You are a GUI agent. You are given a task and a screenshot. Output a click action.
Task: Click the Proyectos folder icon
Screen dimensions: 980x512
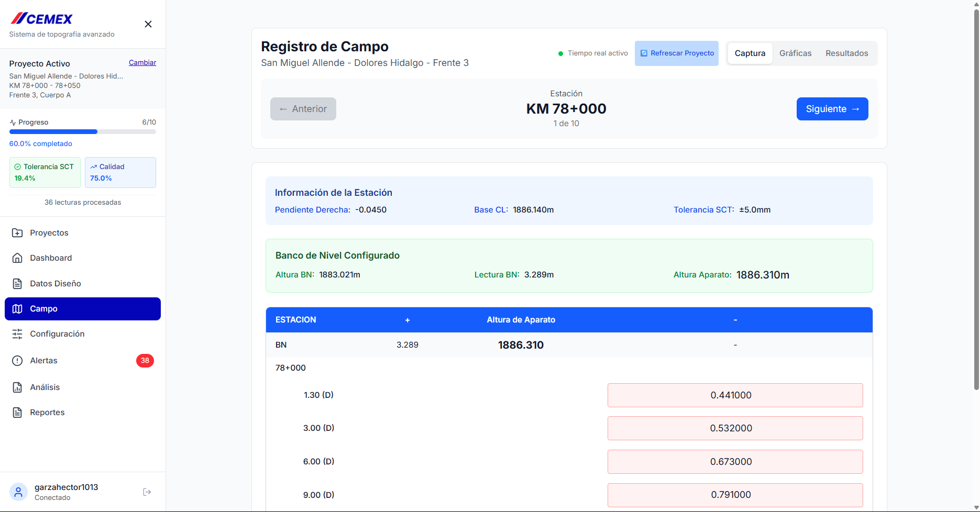(17, 233)
